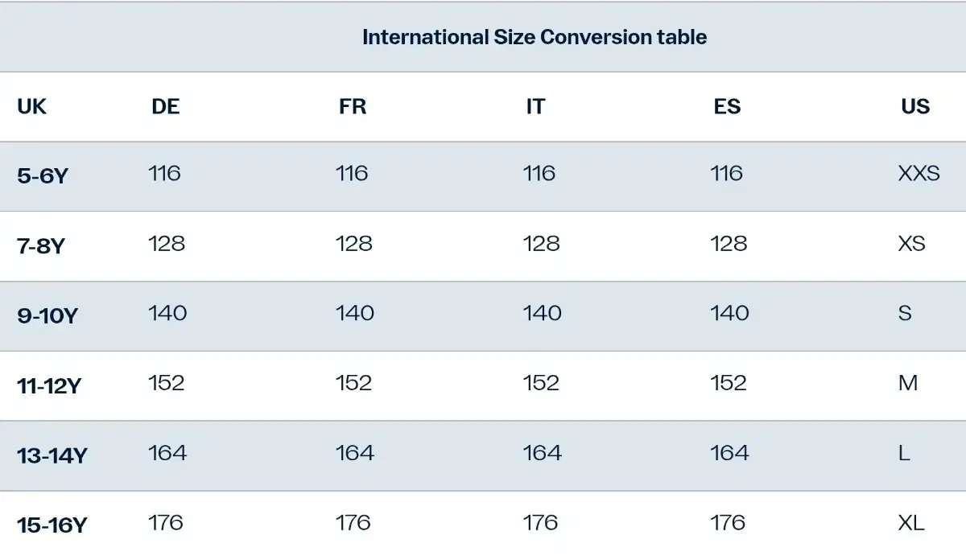Click the International Size Conversion table title

point(535,37)
